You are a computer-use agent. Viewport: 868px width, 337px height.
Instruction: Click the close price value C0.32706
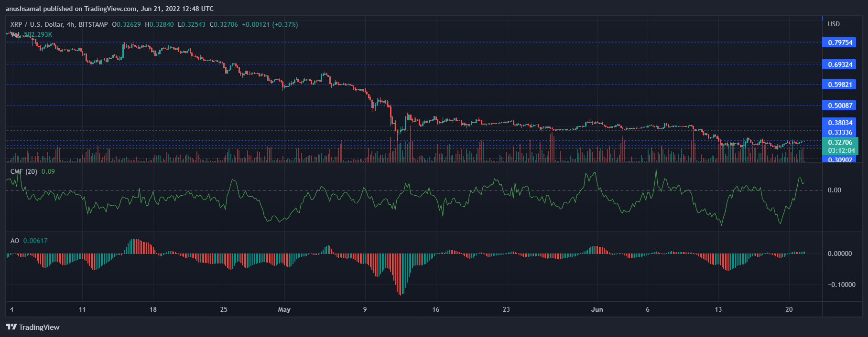click(224, 24)
